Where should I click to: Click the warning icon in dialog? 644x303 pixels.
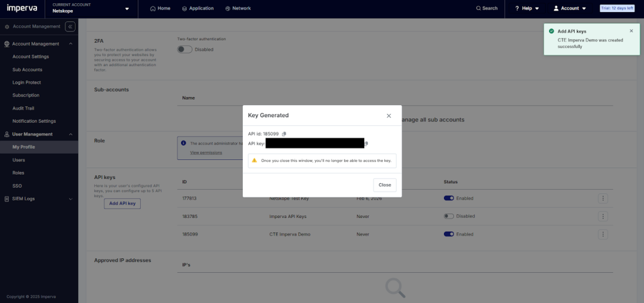(x=255, y=161)
